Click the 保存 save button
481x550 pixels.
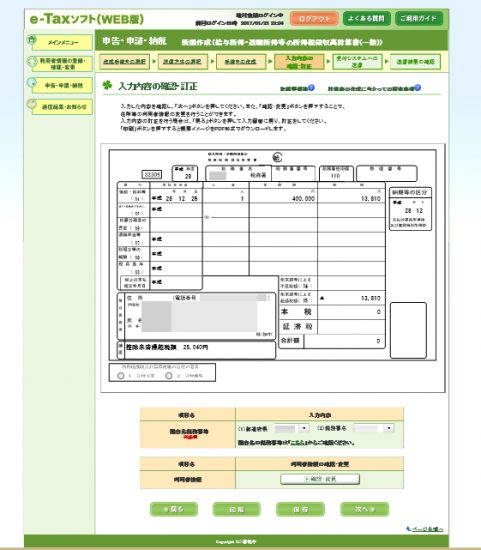click(x=300, y=509)
